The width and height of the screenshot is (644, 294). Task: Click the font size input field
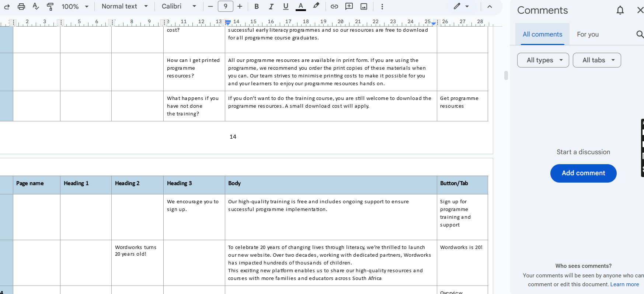pos(225,7)
